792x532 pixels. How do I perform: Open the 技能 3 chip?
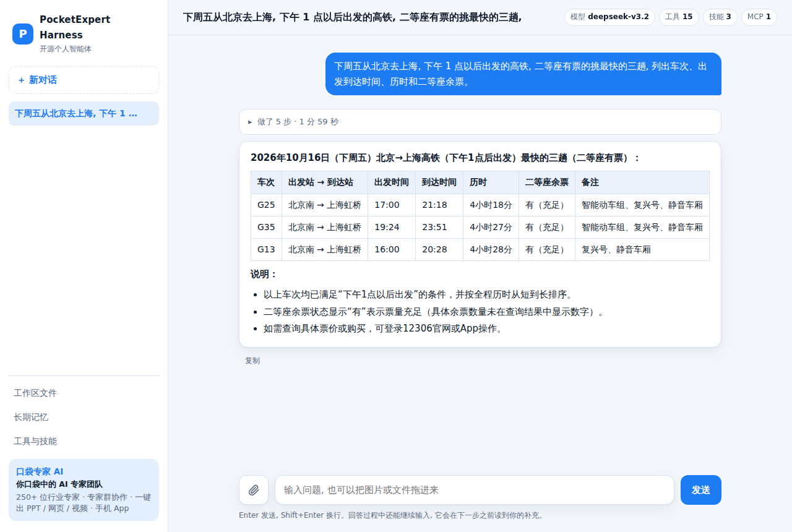(x=720, y=17)
